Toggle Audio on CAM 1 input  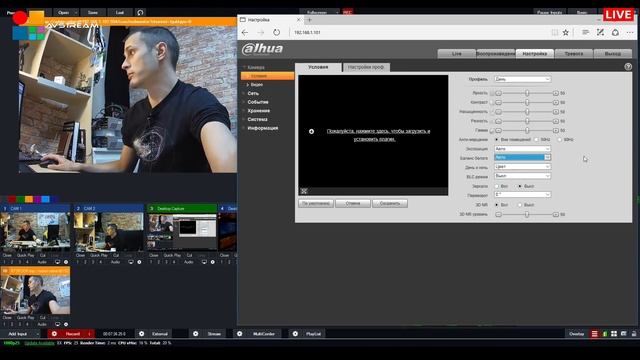42,262
